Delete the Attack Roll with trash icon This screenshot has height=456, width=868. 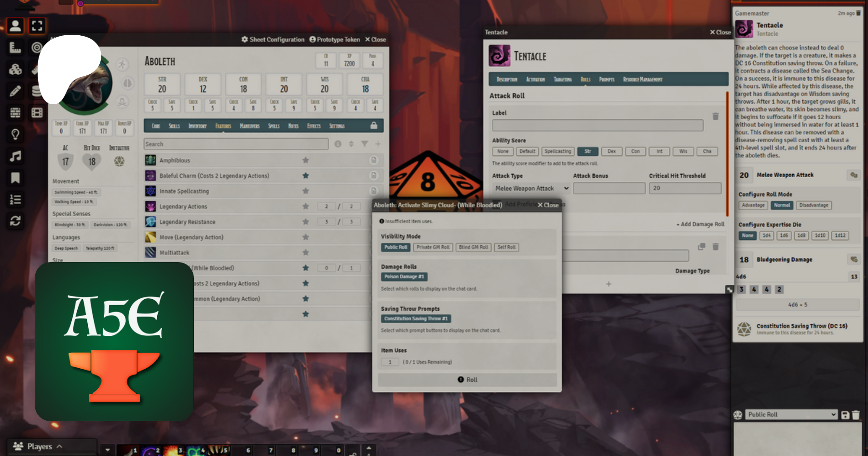(x=716, y=116)
